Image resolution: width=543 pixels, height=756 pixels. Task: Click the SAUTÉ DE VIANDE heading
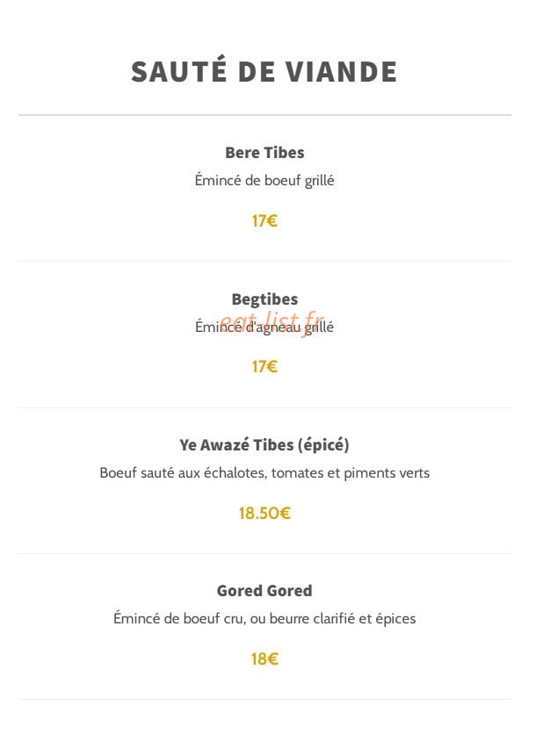point(264,71)
